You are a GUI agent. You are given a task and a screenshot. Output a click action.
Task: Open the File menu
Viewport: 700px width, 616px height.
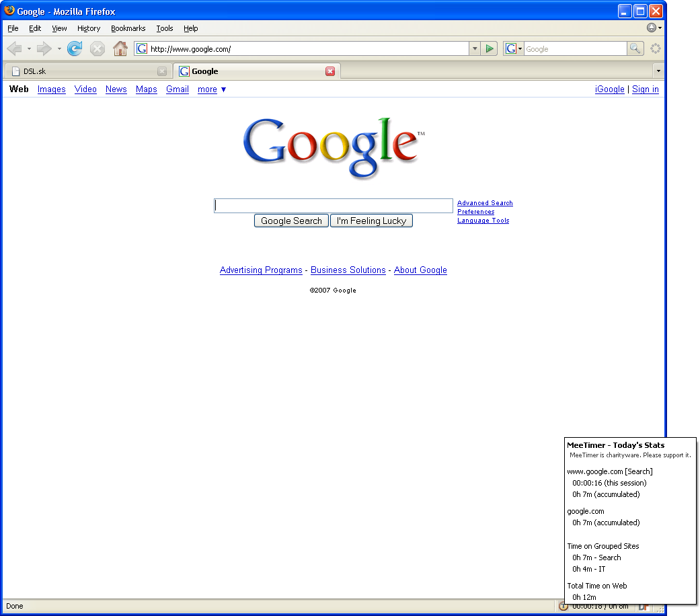click(x=13, y=28)
